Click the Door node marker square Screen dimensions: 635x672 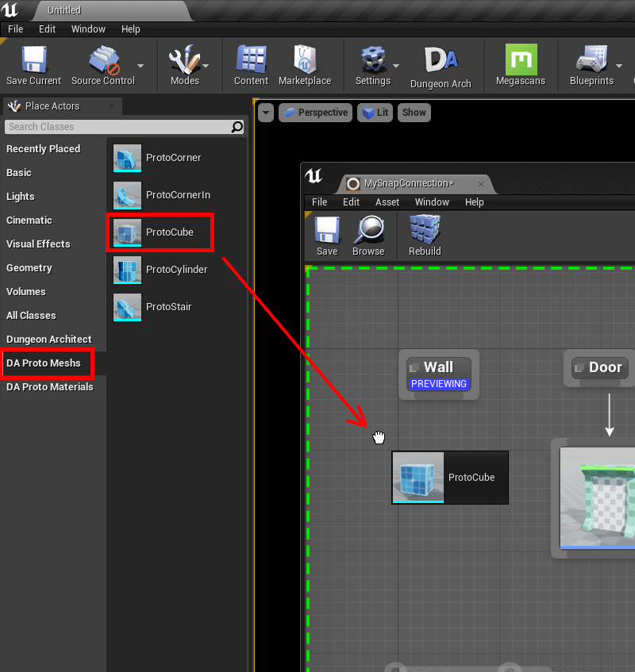(x=579, y=367)
